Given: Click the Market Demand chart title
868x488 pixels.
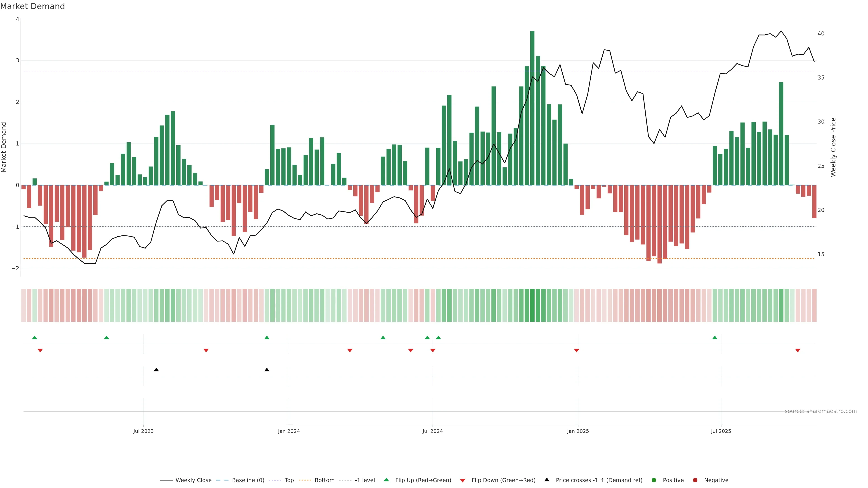Looking at the screenshot, I should point(32,6).
